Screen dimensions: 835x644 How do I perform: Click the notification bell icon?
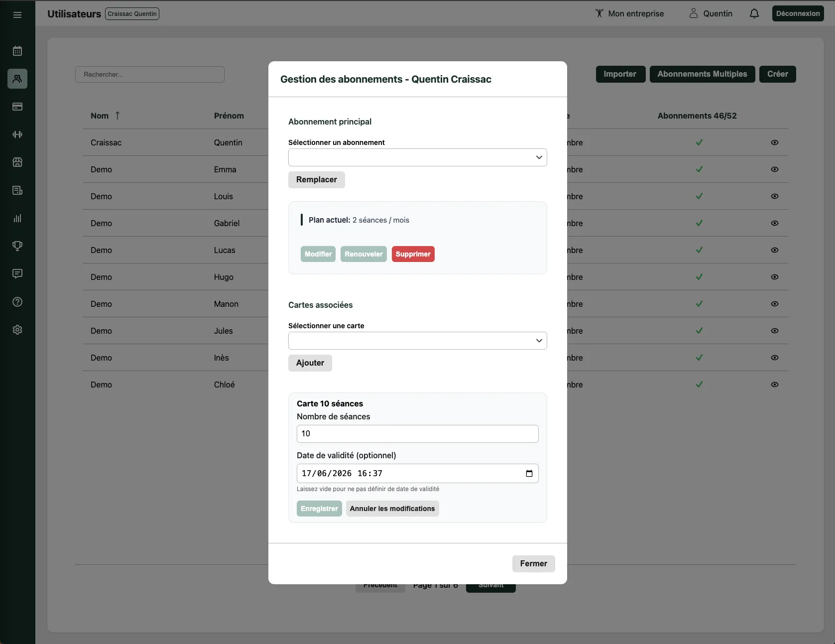[754, 14]
